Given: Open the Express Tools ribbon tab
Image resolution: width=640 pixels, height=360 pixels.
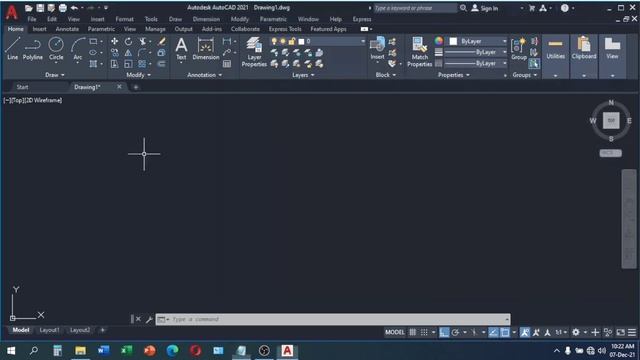Looking at the screenshot, I should (284, 29).
